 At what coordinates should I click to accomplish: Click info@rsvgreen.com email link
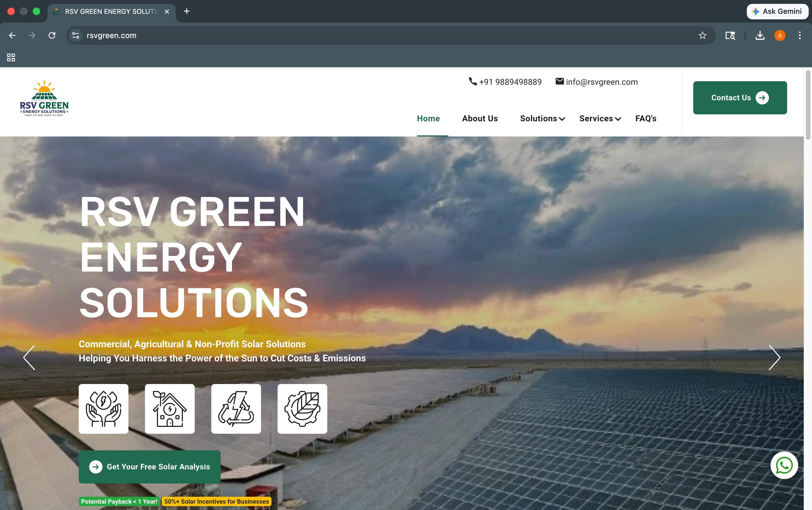tap(602, 82)
